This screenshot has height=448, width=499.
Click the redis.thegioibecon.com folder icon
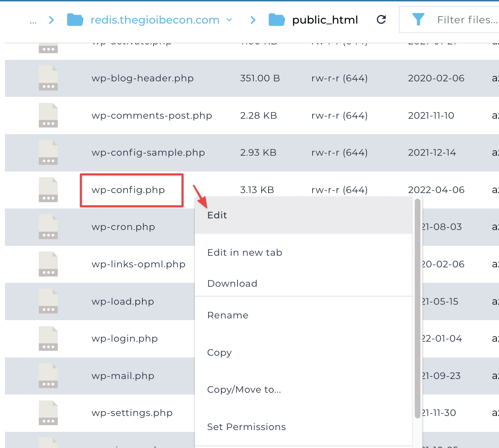[x=75, y=20]
